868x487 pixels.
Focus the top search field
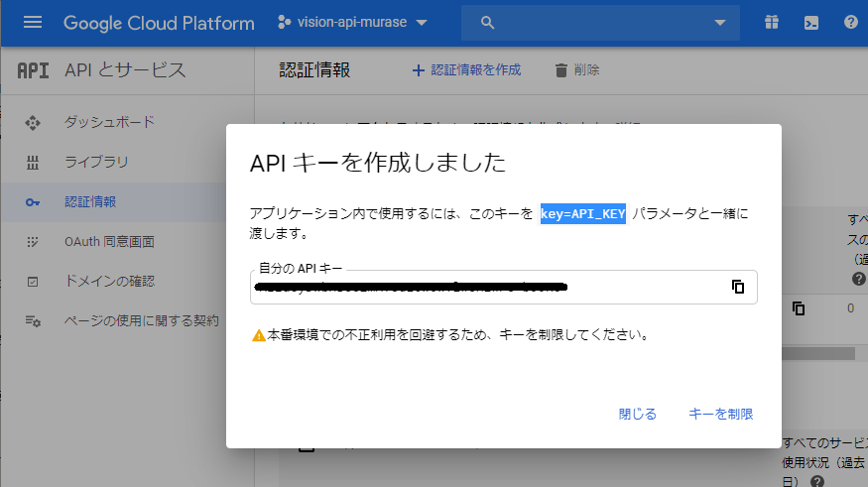pyautogui.click(x=600, y=23)
